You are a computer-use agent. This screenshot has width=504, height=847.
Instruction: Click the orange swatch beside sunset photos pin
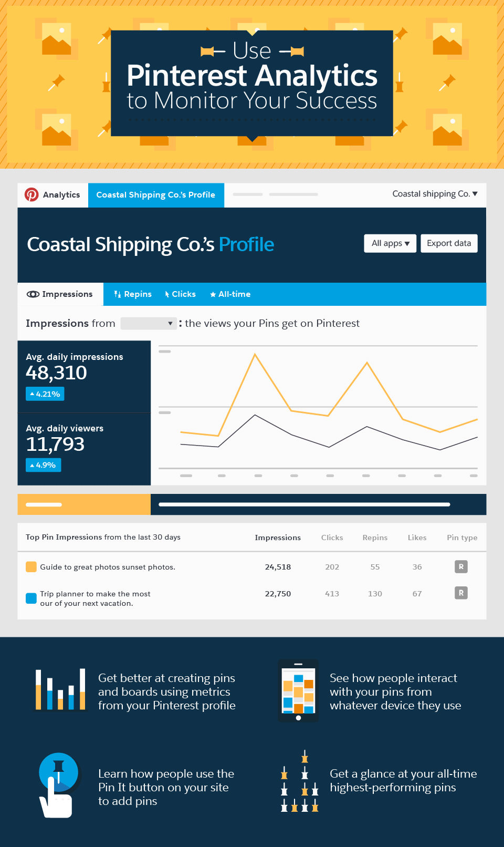31,567
